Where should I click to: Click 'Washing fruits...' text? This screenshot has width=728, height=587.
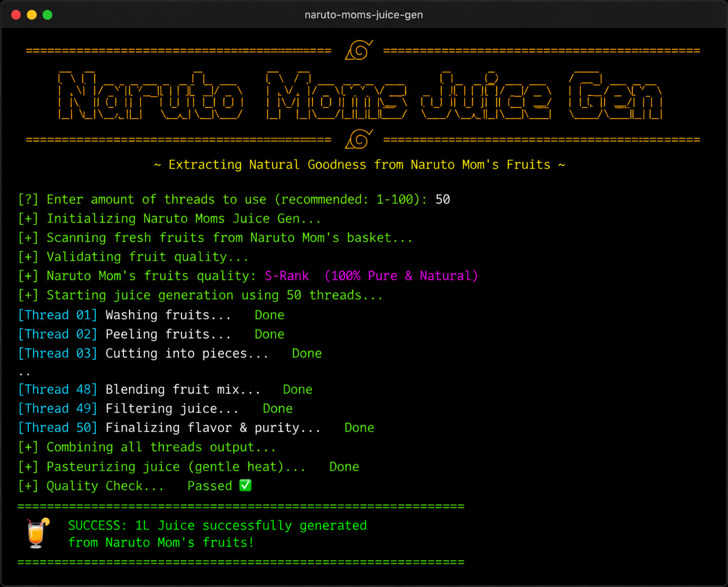click(168, 315)
